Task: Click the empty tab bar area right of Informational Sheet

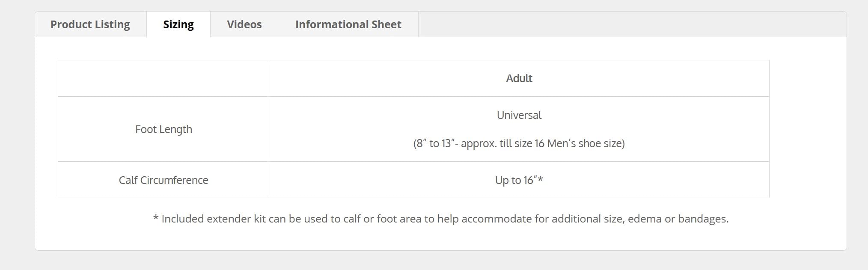Action: [x=629, y=24]
